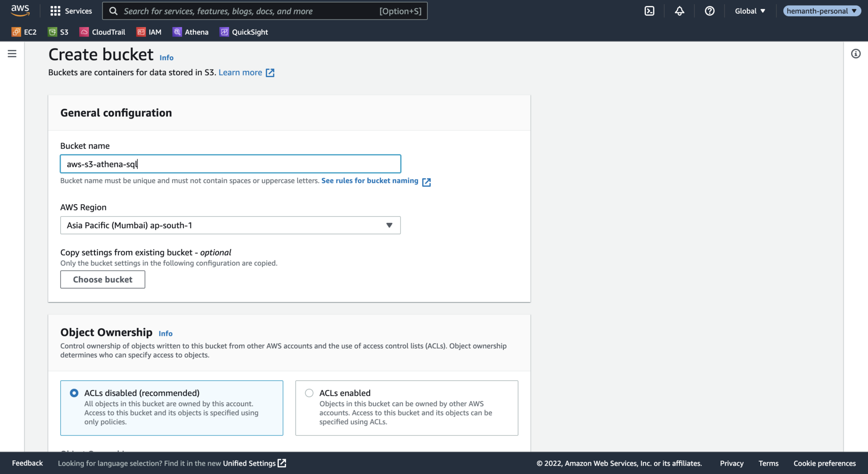
Task: Collapse the navigation with the hamburger icon
Action: point(12,53)
